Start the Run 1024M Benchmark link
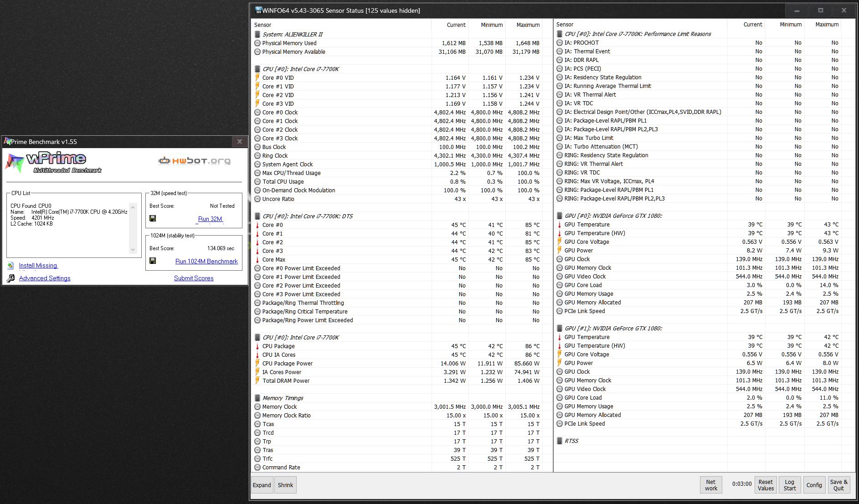859x504 pixels. [206, 261]
